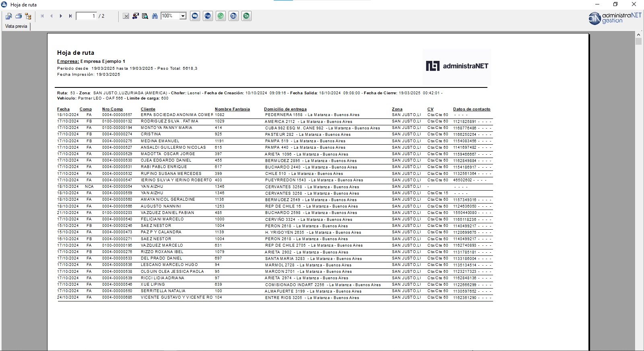Go to next page arrow

[x=61, y=16]
